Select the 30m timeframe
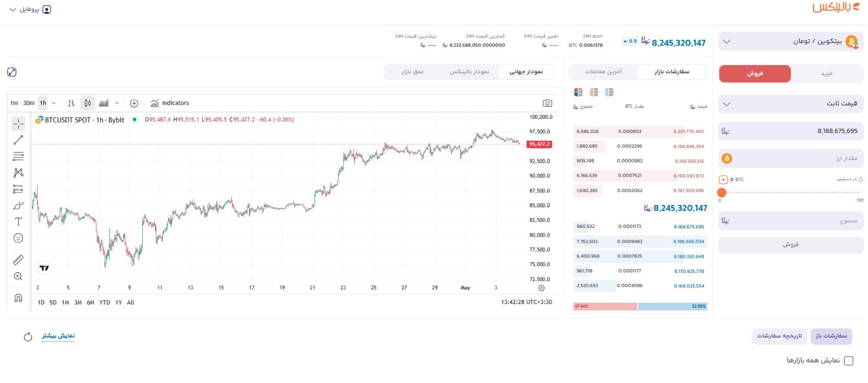 click(29, 103)
